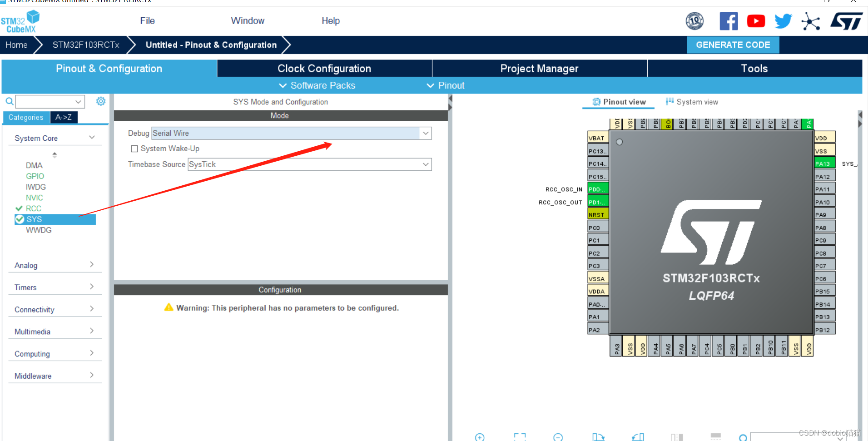The height and width of the screenshot is (441, 868).
Task: Switch to the Project Manager tab
Action: [539, 69]
